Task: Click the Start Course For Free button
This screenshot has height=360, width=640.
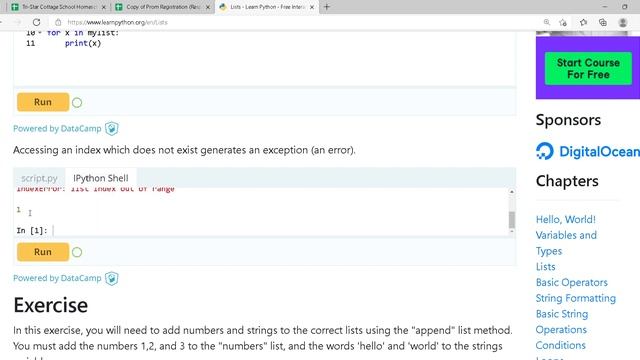Action: (588, 69)
